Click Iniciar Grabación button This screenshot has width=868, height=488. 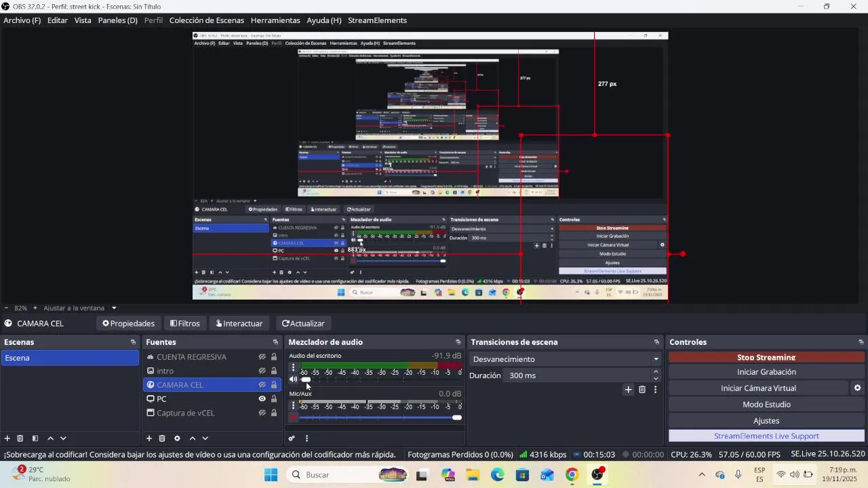[x=766, y=371]
